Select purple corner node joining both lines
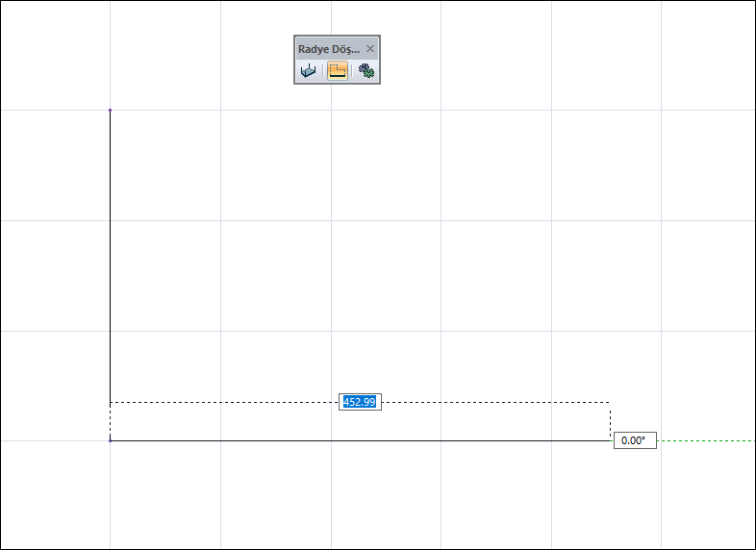 coord(110,440)
